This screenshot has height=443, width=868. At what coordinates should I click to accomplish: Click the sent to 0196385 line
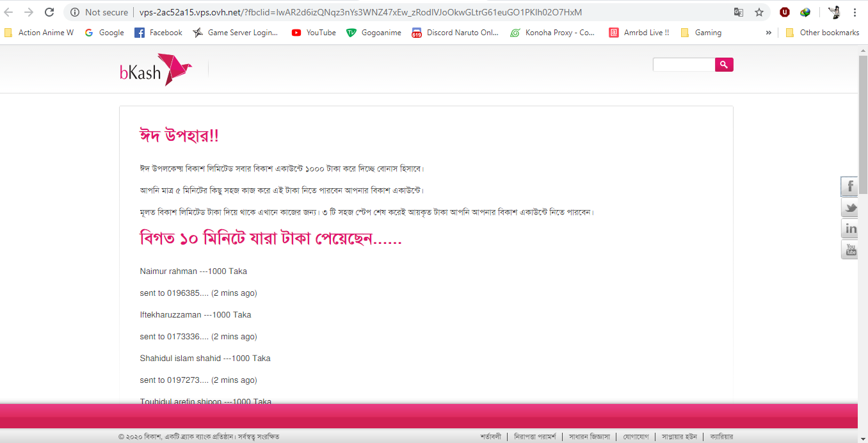tap(198, 293)
